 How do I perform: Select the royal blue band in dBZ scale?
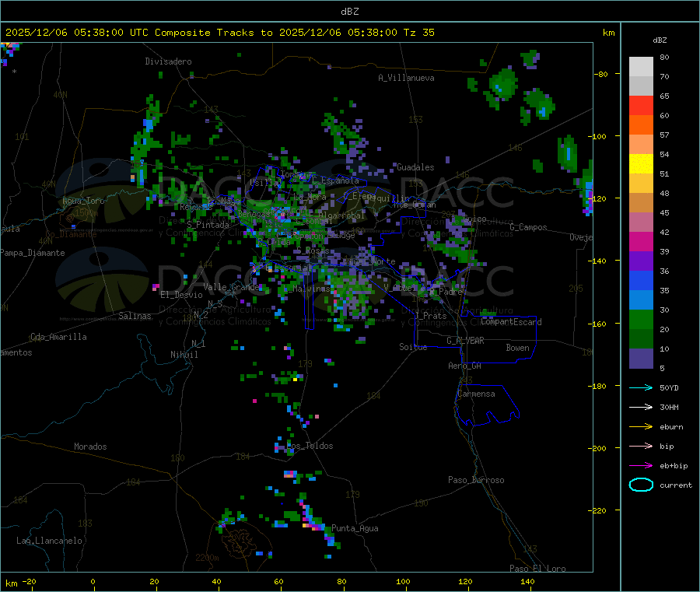point(641,280)
